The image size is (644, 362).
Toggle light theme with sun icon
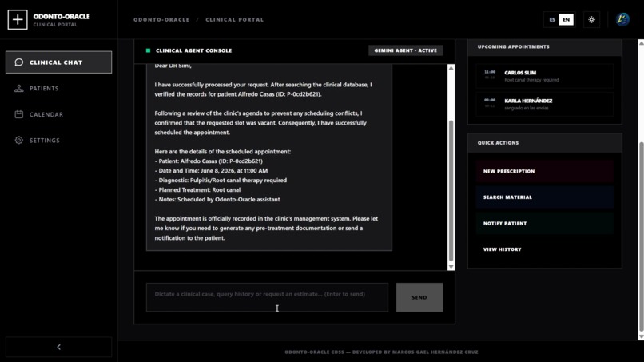pyautogui.click(x=591, y=20)
